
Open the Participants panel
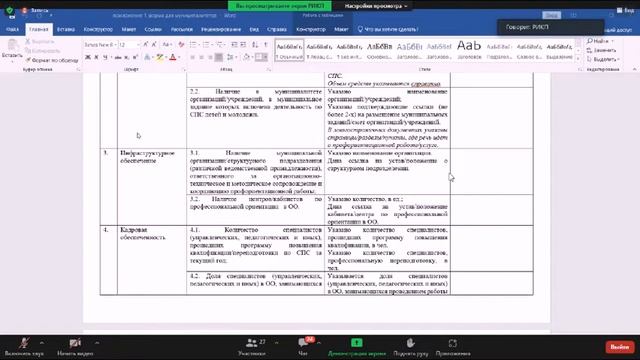tap(252, 347)
